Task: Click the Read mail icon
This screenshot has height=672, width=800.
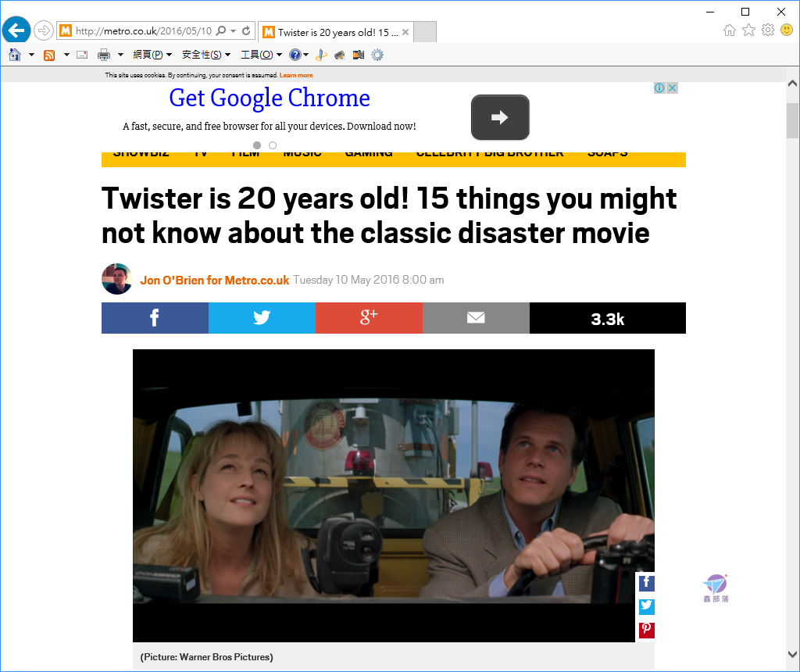Action: (82, 55)
